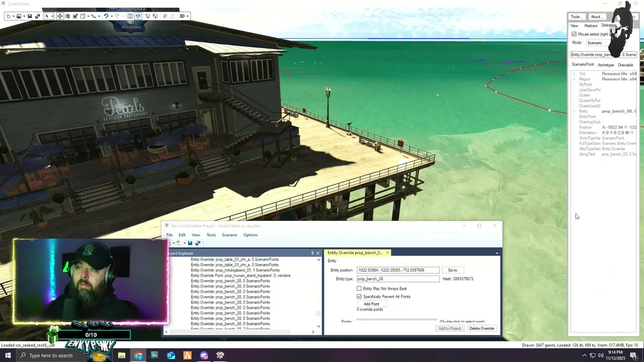Expand the Ymt tree node
The image size is (644, 362).
(x=574, y=74)
